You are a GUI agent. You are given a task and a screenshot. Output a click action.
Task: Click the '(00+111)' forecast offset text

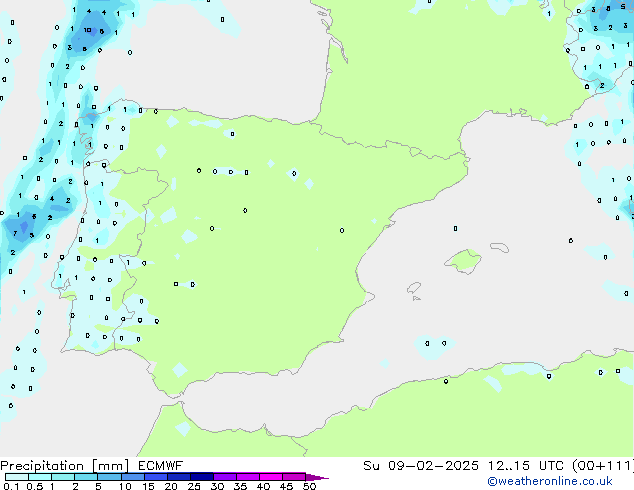click(x=603, y=466)
